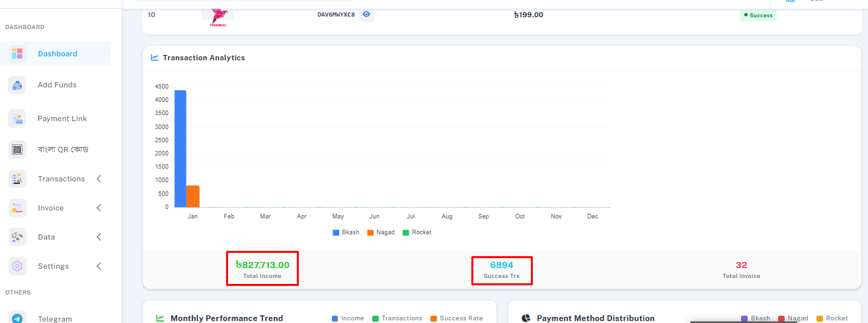Expand the Settings submenu chevron
This screenshot has width=868, height=323.
pyautogui.click(x=99, y=266)
